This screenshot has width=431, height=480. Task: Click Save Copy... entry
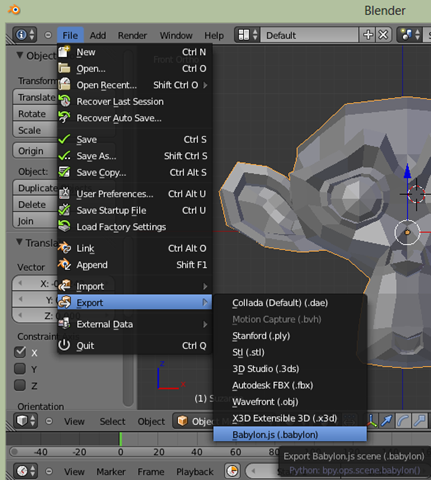135,172
